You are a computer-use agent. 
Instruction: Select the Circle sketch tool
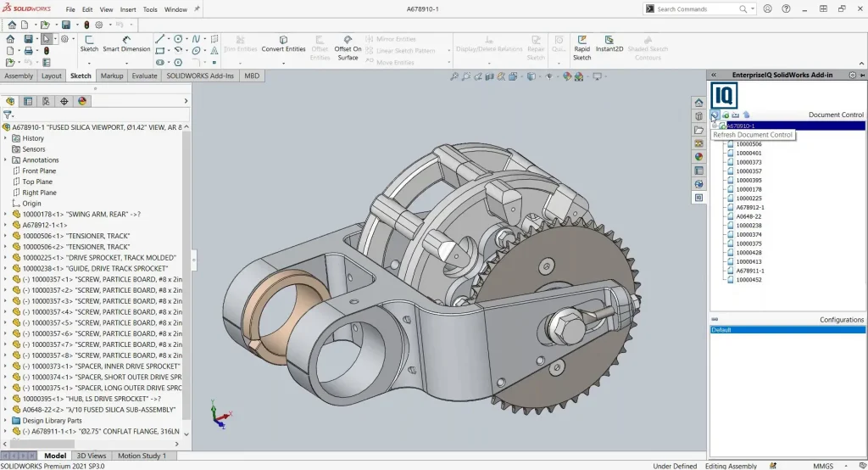pos(178,39)
